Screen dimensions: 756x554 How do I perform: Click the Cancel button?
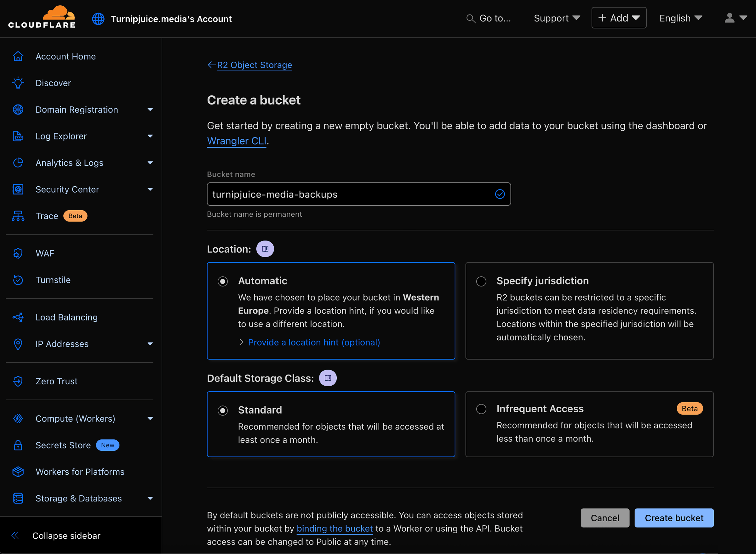[x=605, y=518]
